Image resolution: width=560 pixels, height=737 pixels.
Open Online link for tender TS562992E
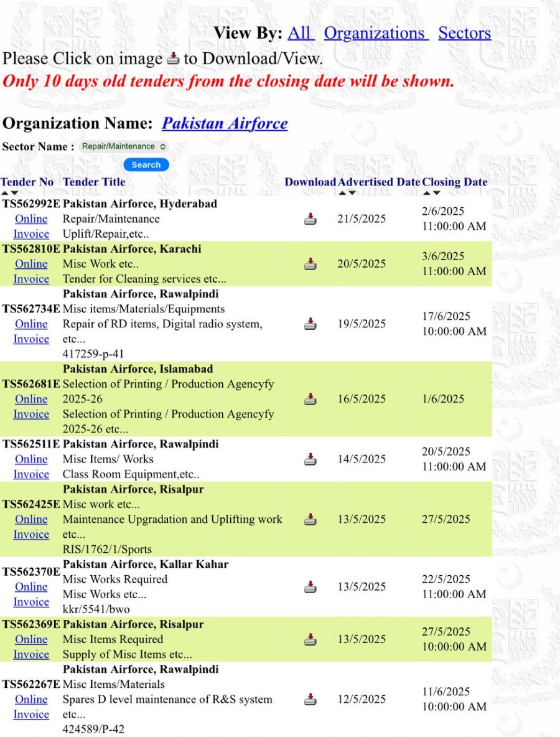pyautogui.click(x=31, y=219)
